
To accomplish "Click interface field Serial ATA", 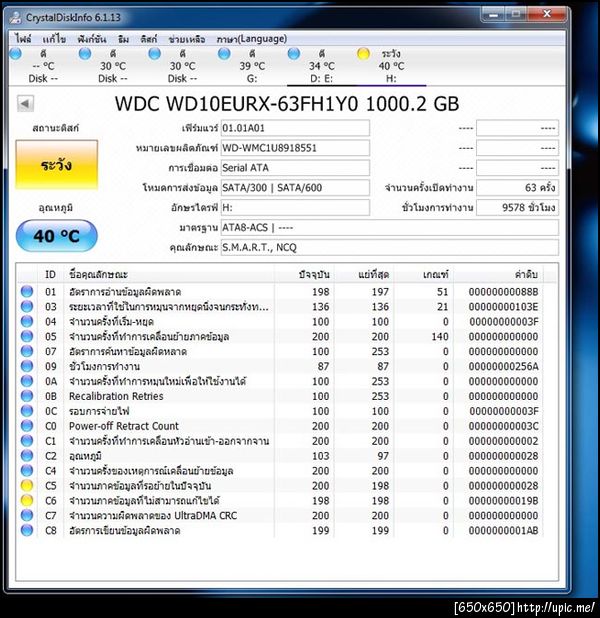I will tap(295, 168).
